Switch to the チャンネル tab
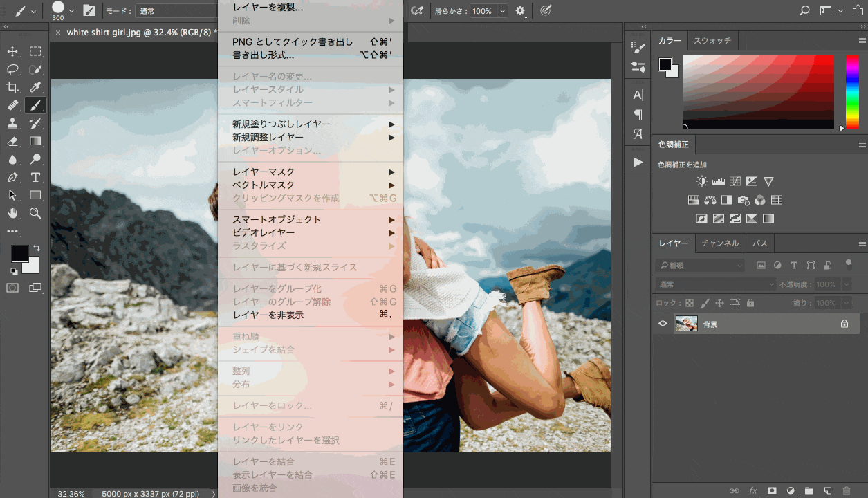868x498 pixels. pos(720,243)
